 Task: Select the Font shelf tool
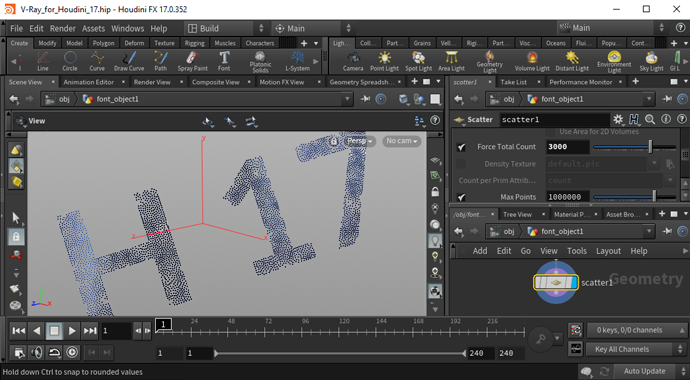[224, 61]
